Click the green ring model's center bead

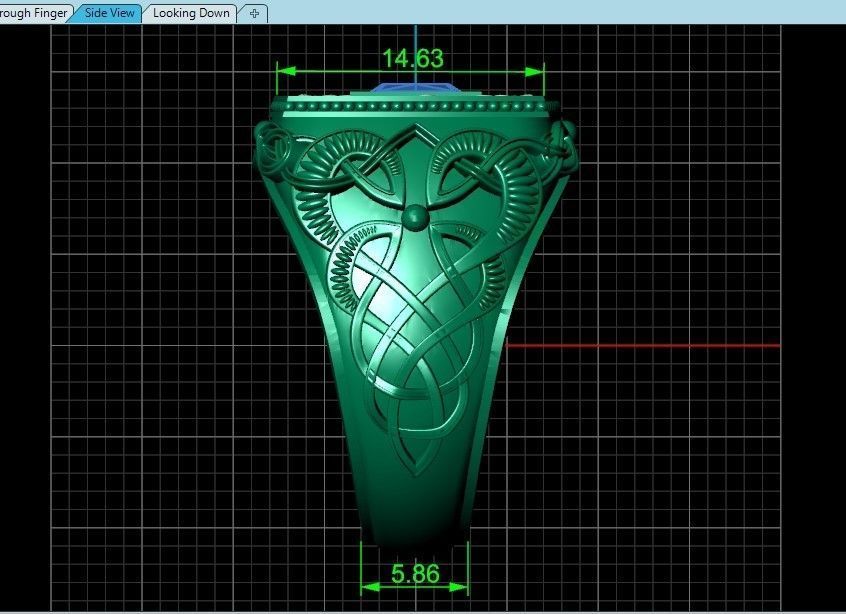(415, 216)
